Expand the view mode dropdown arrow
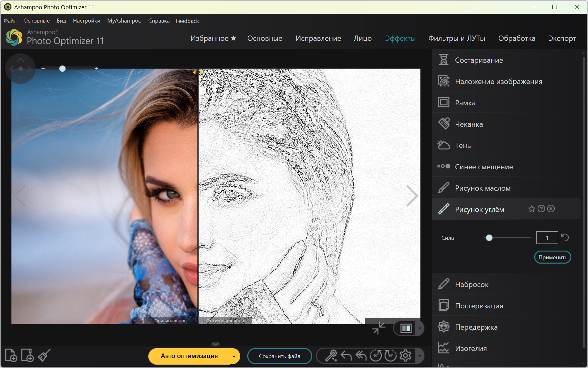Image resolution: width=588 pixels, height=368 pixels. tap(420, 328)
